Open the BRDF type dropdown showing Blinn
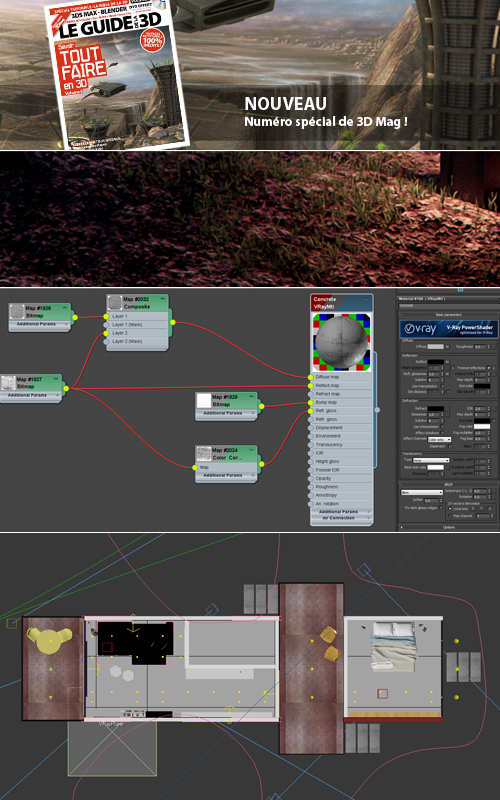Image resolution: width=500 pixels, height=800 pixels. click(x=422, y=492)
